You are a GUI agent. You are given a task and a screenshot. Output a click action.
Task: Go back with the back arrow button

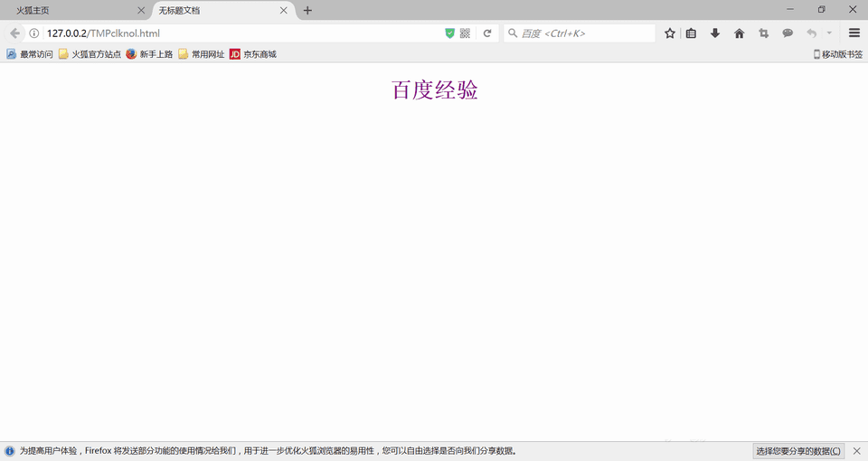pos(14,33)
